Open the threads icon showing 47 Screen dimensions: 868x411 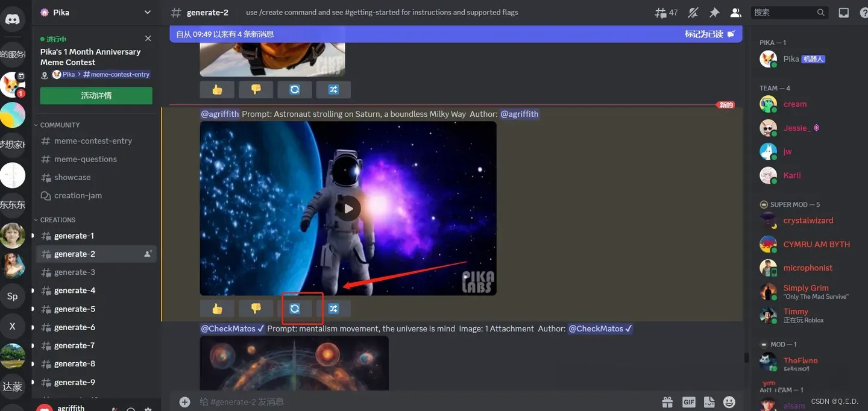point(666,13)
